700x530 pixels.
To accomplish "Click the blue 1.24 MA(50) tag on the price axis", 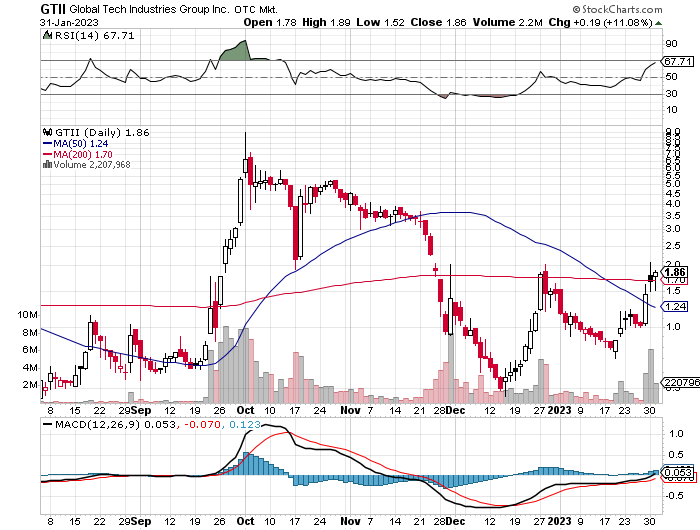I will pos(675,307).
